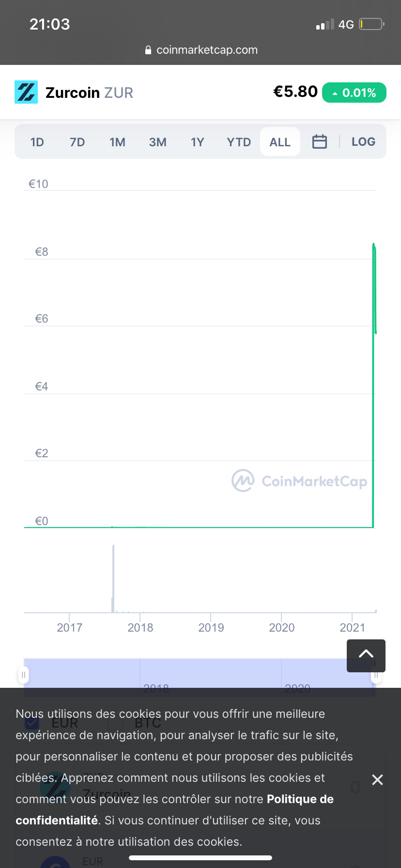
Task: Open the calendar date range picker
Action: [320, 142]
